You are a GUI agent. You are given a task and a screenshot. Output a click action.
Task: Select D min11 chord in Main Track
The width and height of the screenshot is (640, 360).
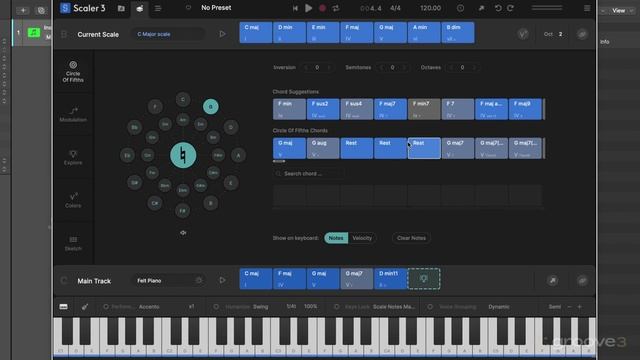pos(390,279)
